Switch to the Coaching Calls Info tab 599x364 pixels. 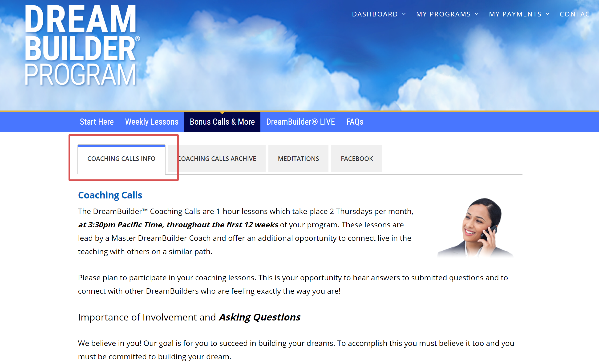pos(121,158)
